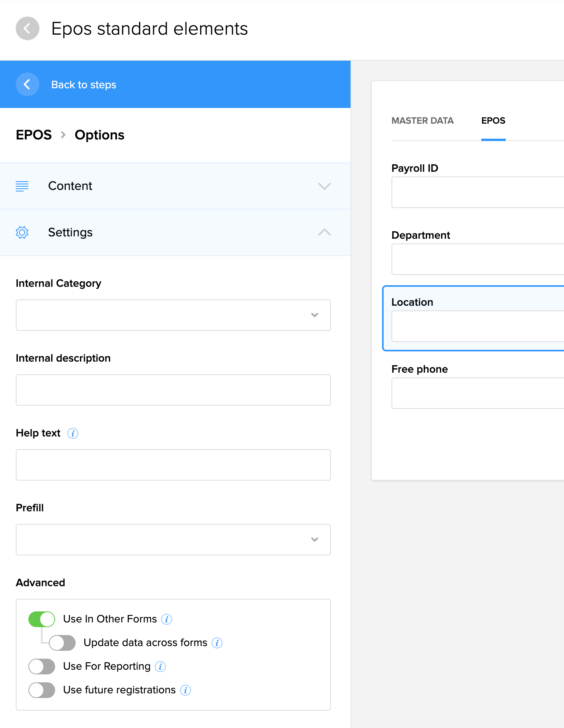The height and width of the screenshot is (728, 564).
Task: Show info for Update data across forms
Action: click(217, 643)
